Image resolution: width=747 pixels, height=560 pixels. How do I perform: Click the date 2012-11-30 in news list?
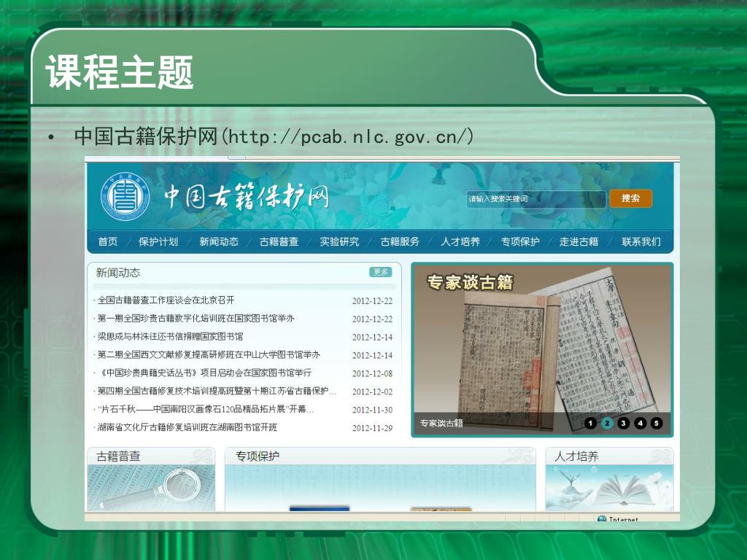373,410
